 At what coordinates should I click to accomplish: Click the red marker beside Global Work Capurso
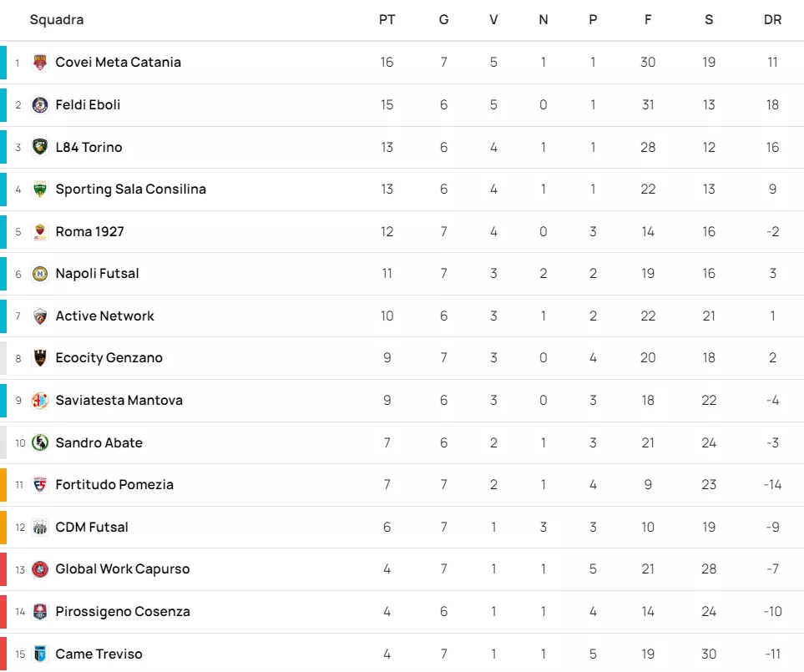click(3, 569)
